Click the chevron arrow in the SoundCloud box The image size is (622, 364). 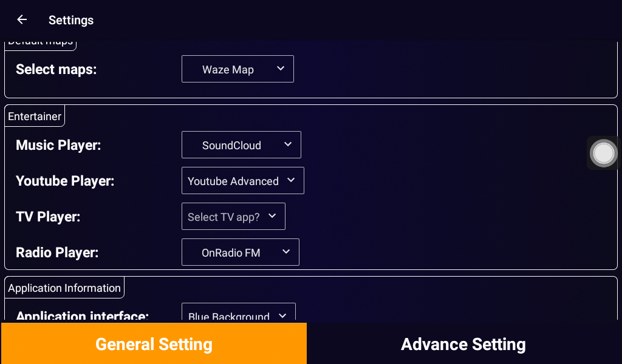[288, 144]
